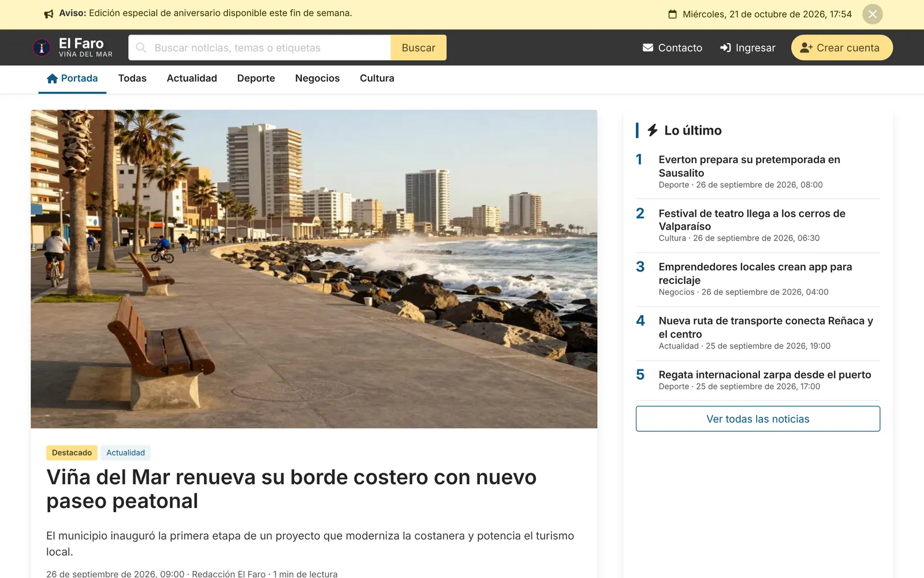The image size is (924, 578).
Task: Click 'Negocios · 26 de septiembre de 2026, 04:00'
Action: coord(743,292)
